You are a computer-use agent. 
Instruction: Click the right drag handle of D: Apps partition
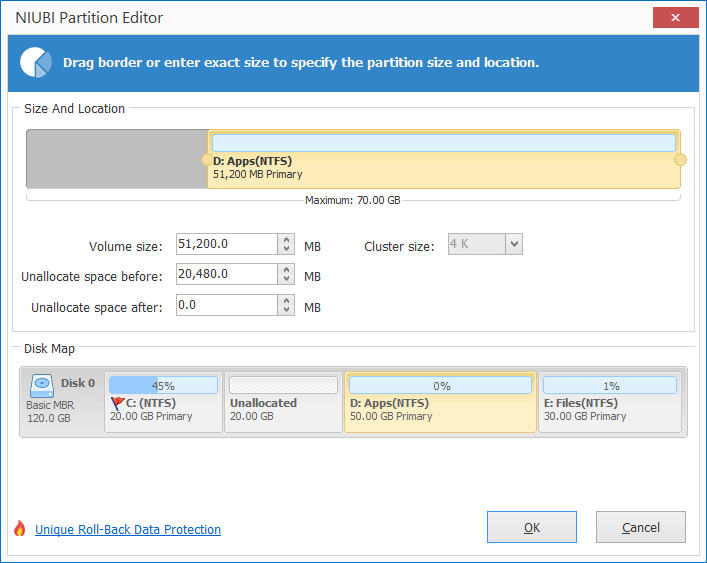(x=680, y=160)
